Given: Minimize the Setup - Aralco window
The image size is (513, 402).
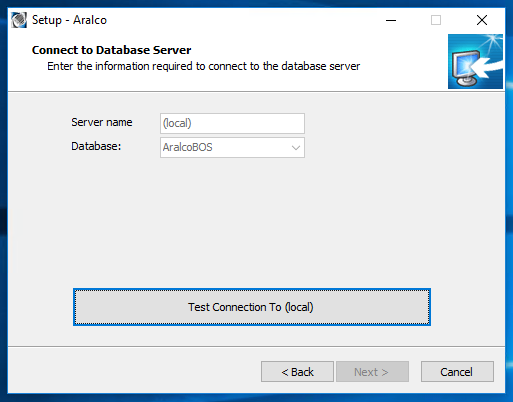Looking at the screenshot, I should point(391,20).
